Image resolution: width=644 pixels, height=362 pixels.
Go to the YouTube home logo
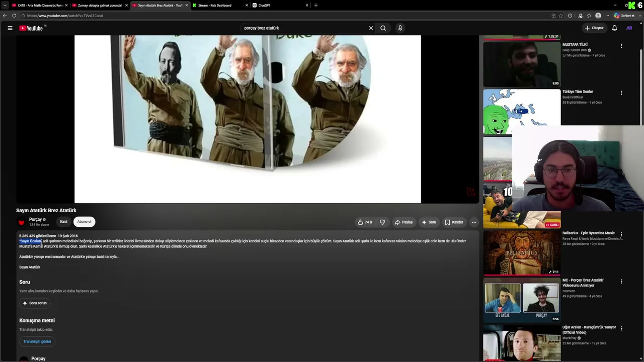point(31,28)
